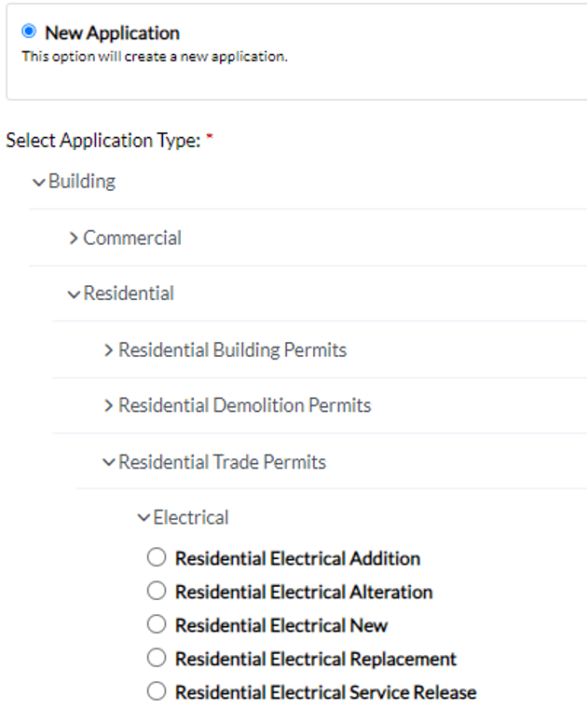Select Residential Electrical Replacement radio button
Viewport: 588px width, 710px height.
pyautogui.click(x=157, y=658)
